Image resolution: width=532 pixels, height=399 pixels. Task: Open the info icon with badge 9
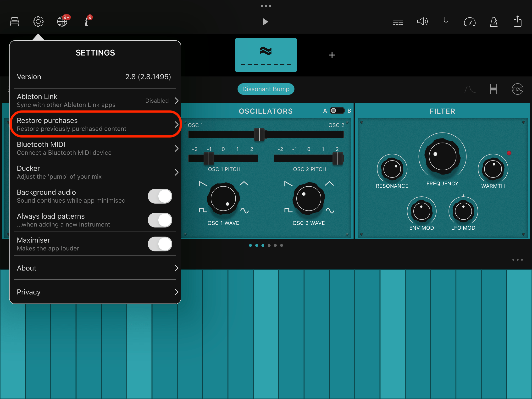(86, 22)
